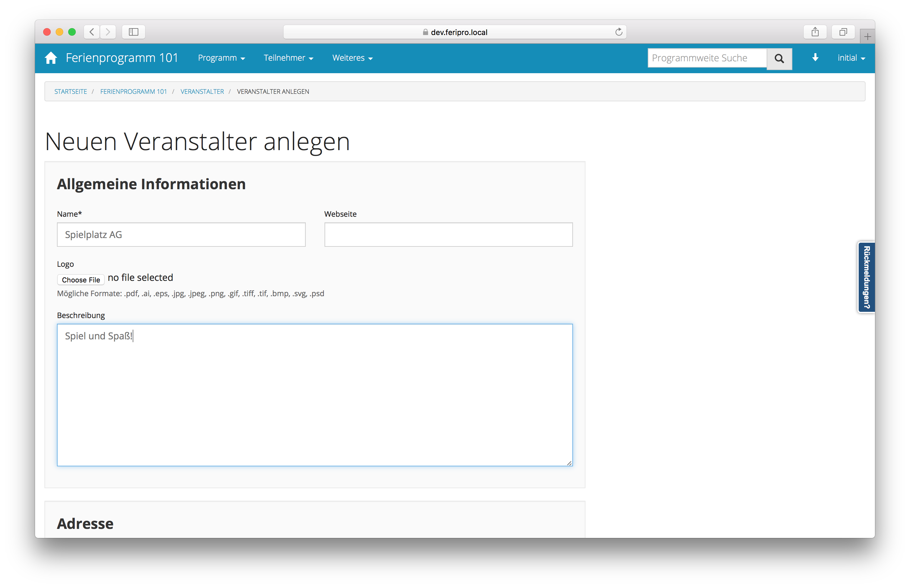This screenshot has height=588, width=910.
Task: Reload the page via address bar icon
Action: (x=619, y=32)
